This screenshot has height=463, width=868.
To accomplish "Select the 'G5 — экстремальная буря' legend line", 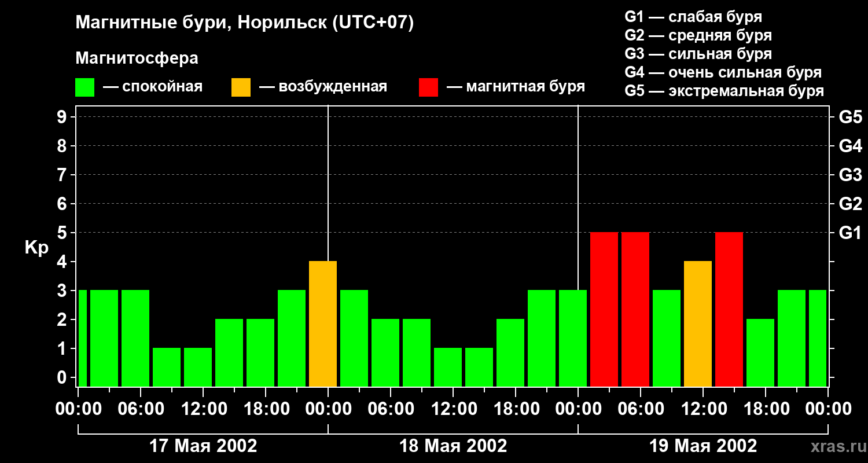I will coord(724,91).
